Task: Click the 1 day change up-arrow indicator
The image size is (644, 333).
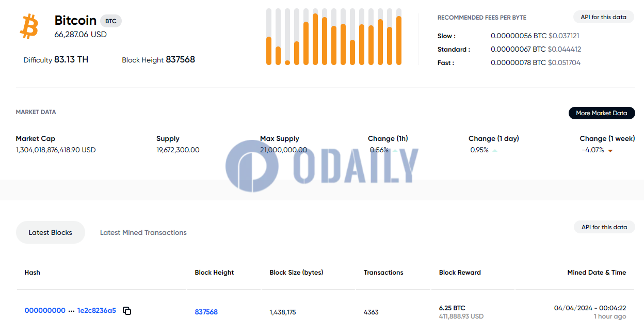Action: [495, 151]
